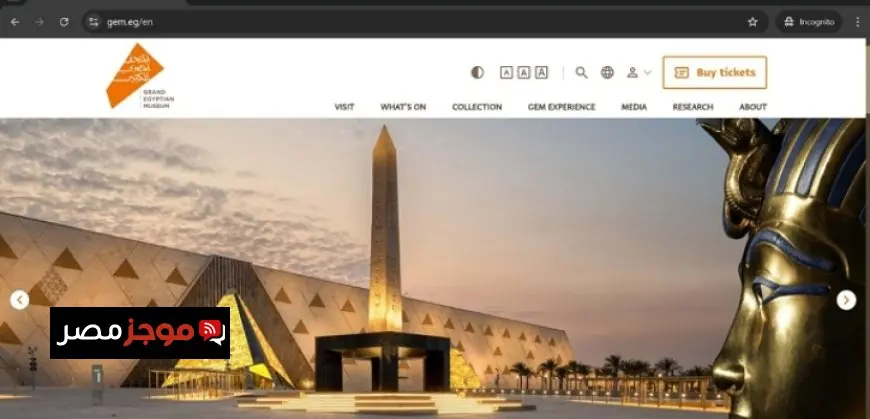Select the medium font size A
The width and height of the screenshot is (870, 419).
tap(524, 73)
